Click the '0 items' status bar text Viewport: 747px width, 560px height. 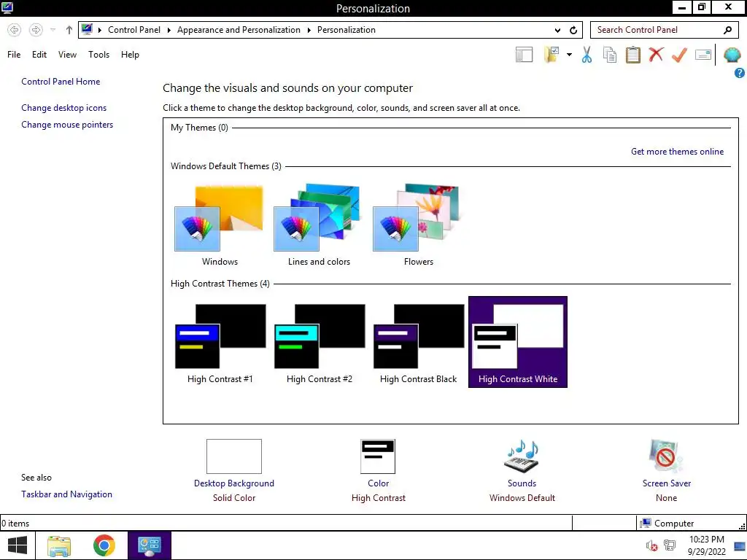(15, 524)
